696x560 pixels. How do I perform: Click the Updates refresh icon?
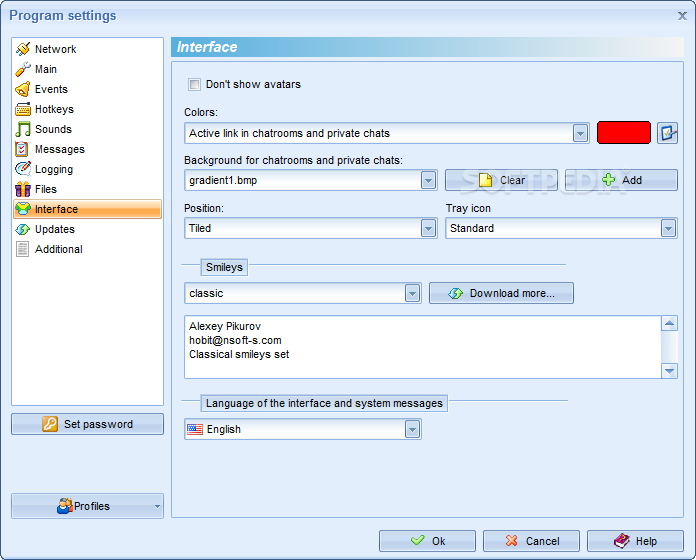(x=23, y=229)
